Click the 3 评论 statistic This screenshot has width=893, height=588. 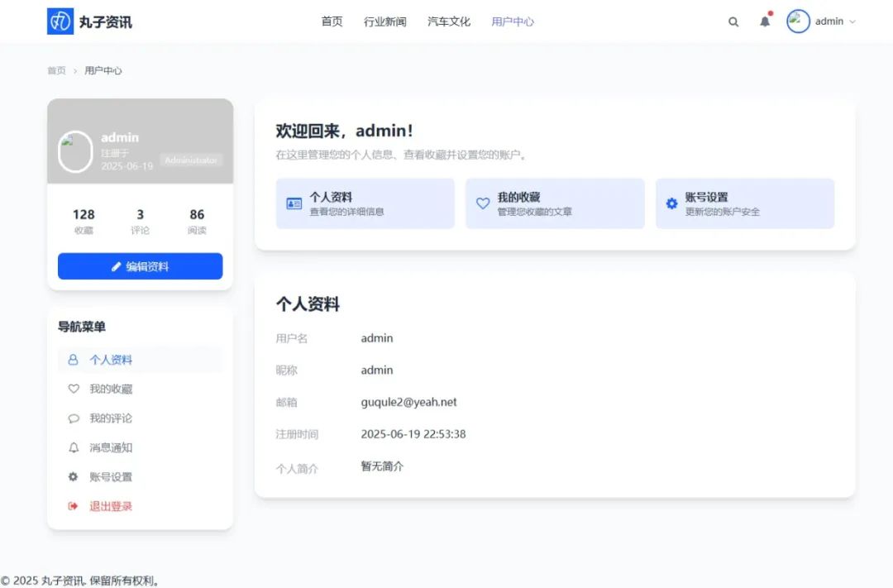140,221
